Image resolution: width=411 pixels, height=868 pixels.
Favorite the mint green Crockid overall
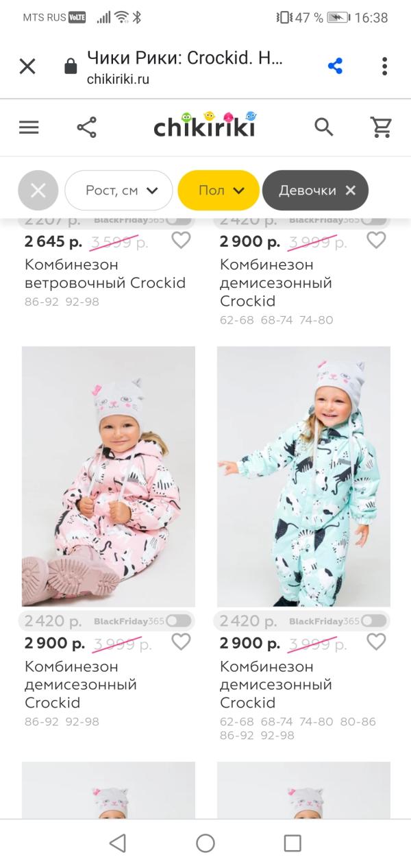[376, 642]
